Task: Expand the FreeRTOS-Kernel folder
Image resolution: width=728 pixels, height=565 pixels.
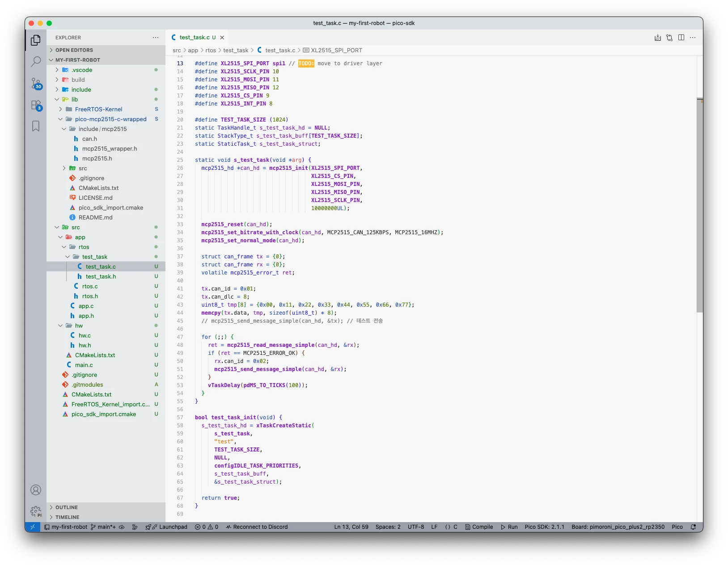Action: (98, 109)
